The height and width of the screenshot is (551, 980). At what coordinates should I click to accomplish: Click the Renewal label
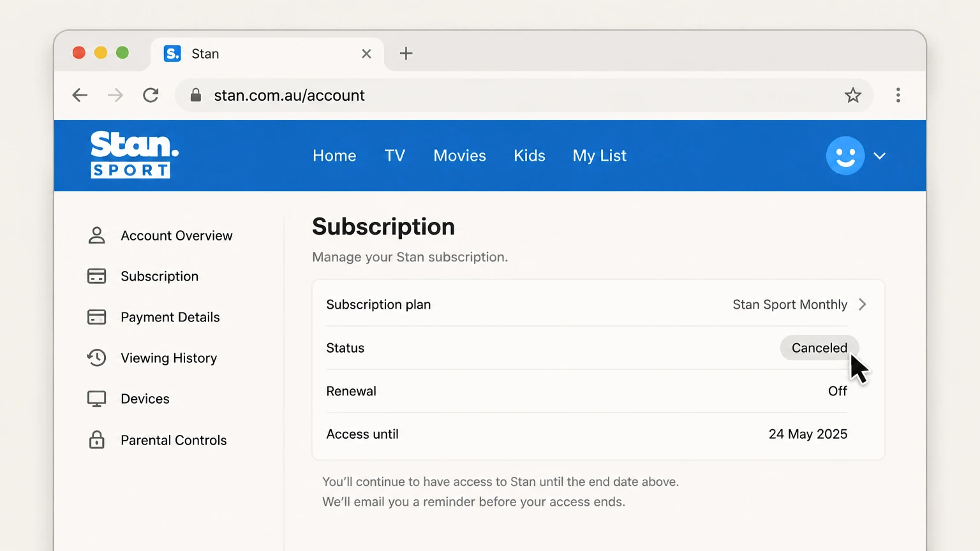[351, 391]
